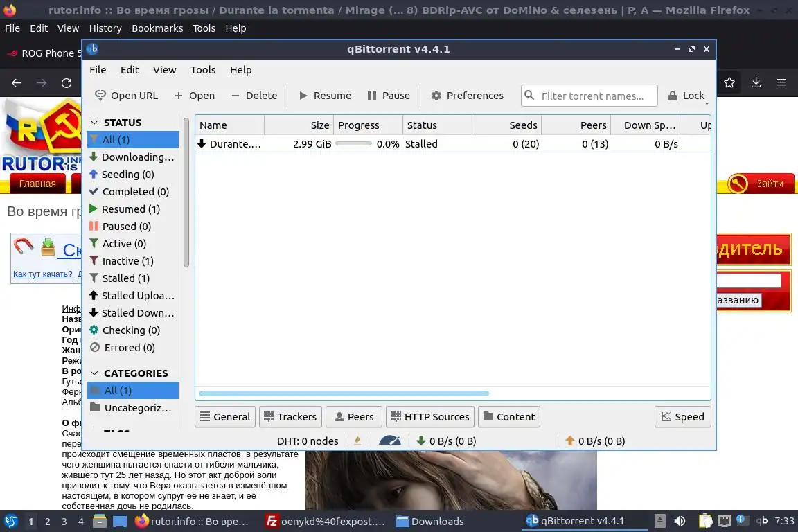The height and width of the screenshot is (532, 798).
Task: Select the Active (0) filter
Action: [133, 243]
